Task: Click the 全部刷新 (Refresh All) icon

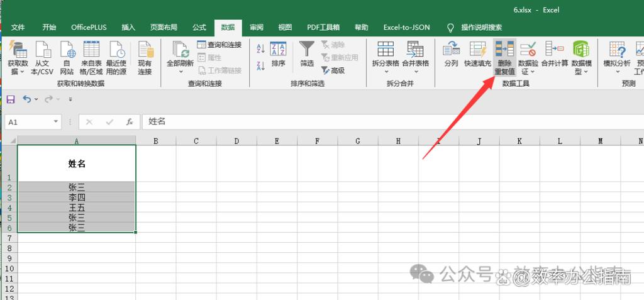Action: tap(180, 49)
